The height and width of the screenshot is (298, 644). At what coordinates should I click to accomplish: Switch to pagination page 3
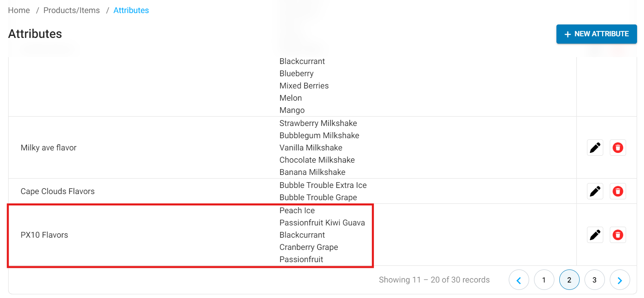point(595,280)
